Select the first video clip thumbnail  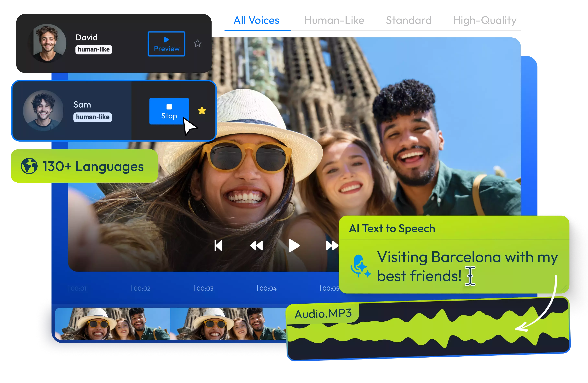pyautogui.click(x=112, y=323)
